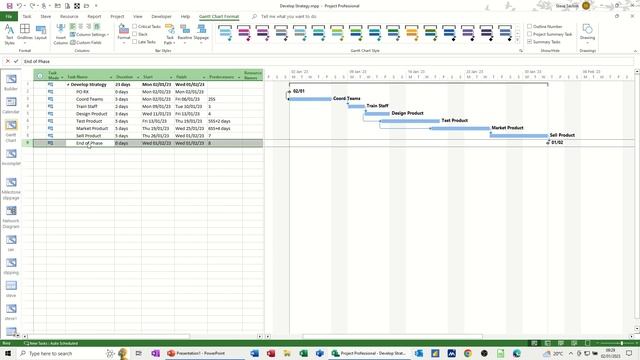
Task: Select the Market Product task name cell
Action: point(90,129)
